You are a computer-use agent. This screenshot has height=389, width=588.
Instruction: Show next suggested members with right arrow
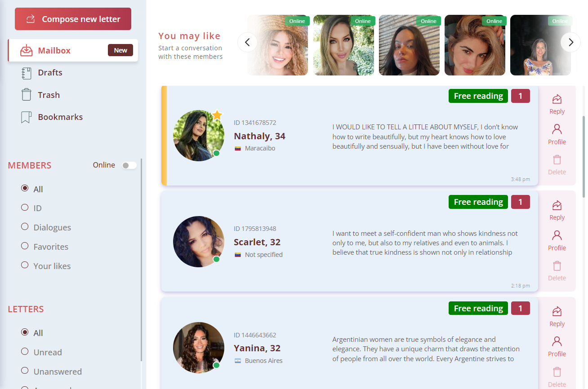570,42
